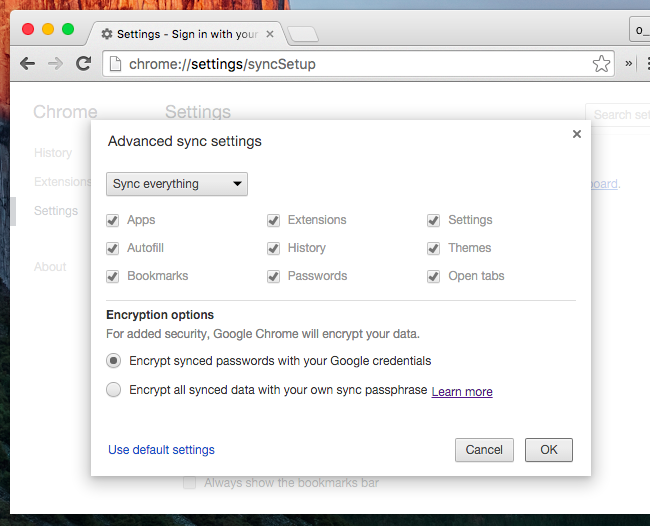Toggle the Open tabs checkbox
Viewport: 650px width, 526px height.
point(434,276)
